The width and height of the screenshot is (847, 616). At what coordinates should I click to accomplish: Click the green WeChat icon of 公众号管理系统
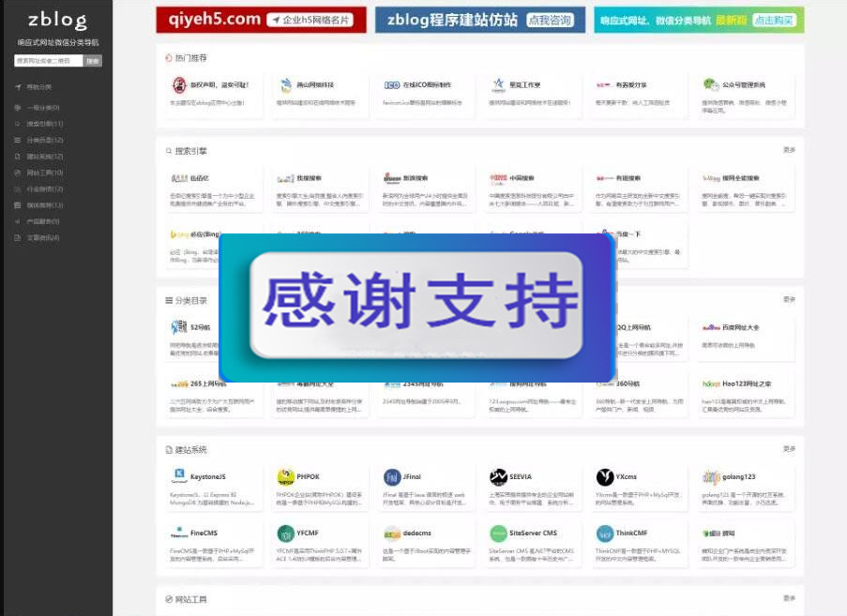pyautogui.click(x=711, y=84)
